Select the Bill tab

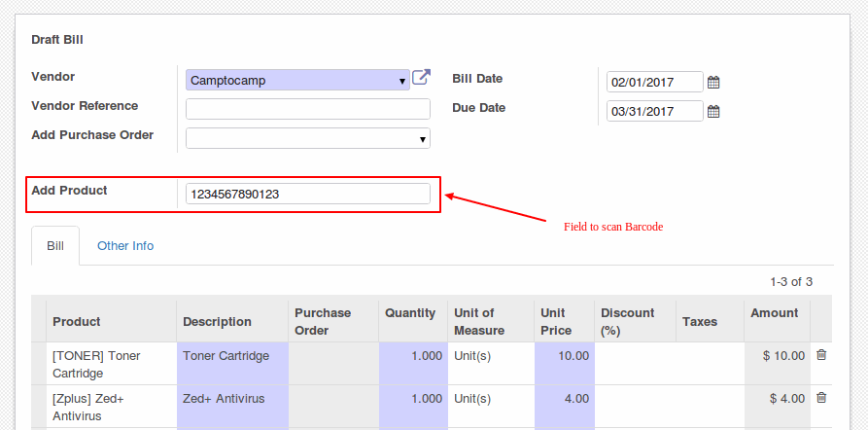pyautogui.click(x=55, y=245)
